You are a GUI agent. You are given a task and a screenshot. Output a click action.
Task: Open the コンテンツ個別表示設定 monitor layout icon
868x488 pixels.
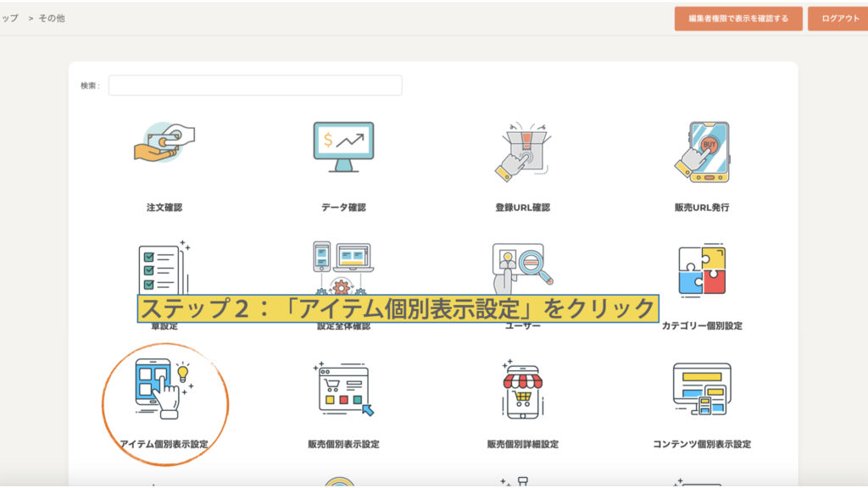coord(702,388)
